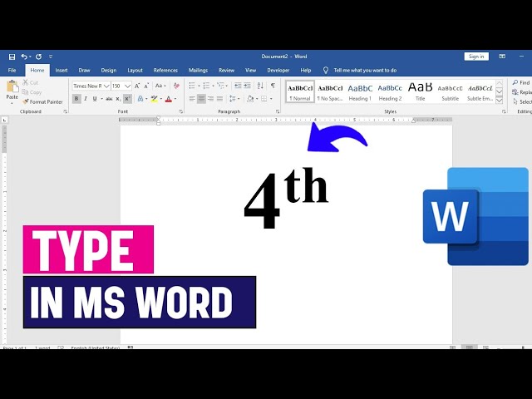Screen dimensions: 532x399
Task: Apply red font color
Action: pos(168,99)
